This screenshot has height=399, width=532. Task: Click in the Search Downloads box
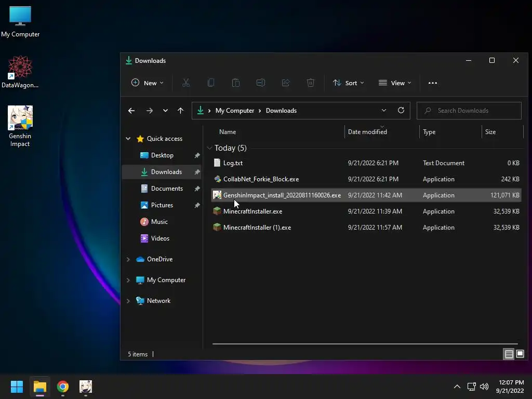coord(469,111)
